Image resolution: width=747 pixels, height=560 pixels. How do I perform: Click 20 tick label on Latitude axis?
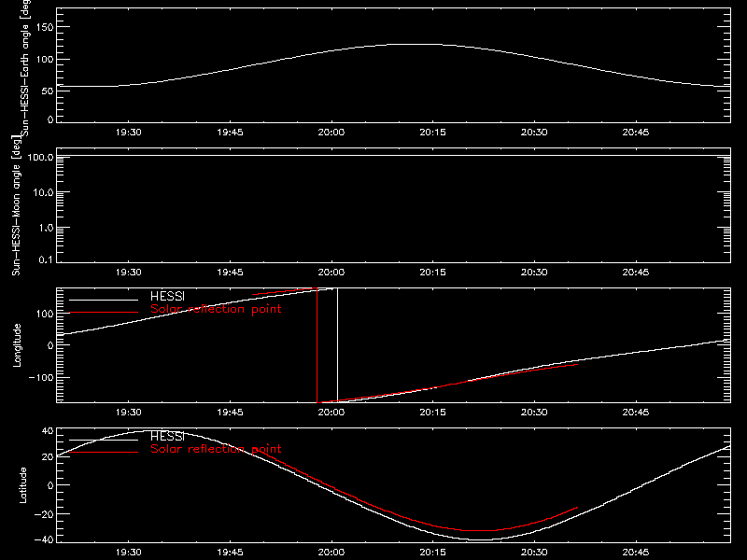point(48,457)
